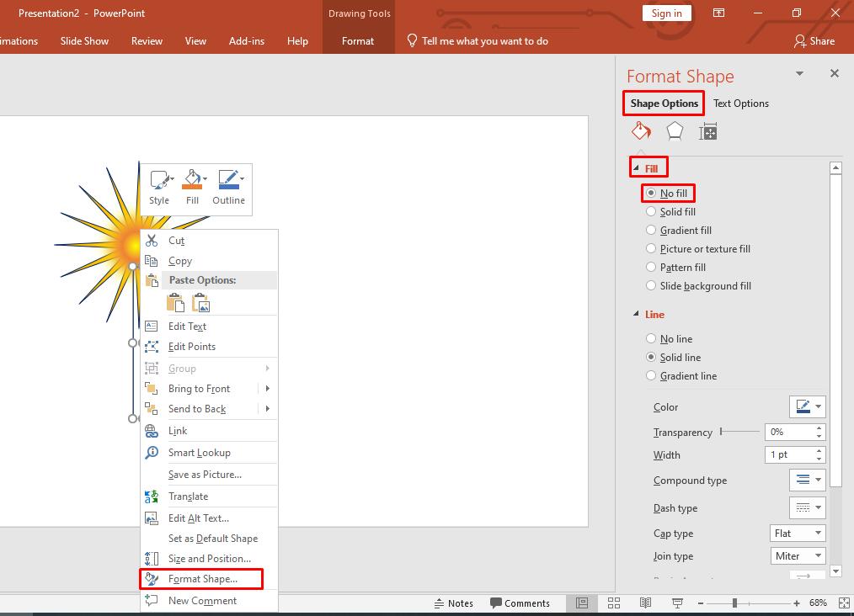The height and width of the screenshot is (616, 854).
Task: Choose the Solid fill option
Action: [651, 212]
